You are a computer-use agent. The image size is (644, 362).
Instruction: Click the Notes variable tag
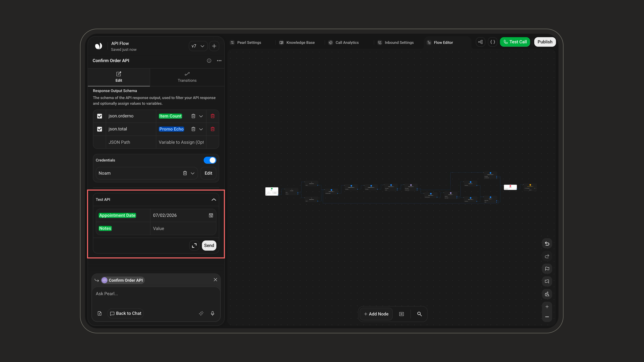pos(105,228)
